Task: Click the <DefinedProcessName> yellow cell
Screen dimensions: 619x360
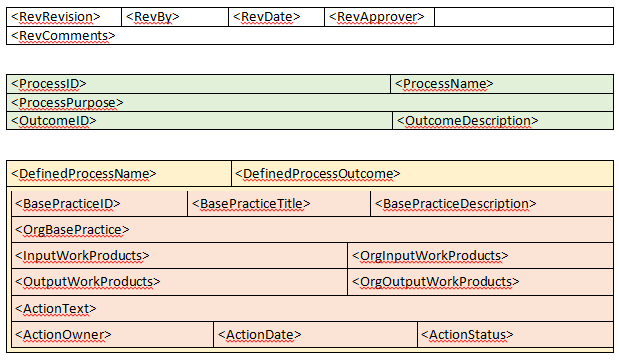Action: 119,174
